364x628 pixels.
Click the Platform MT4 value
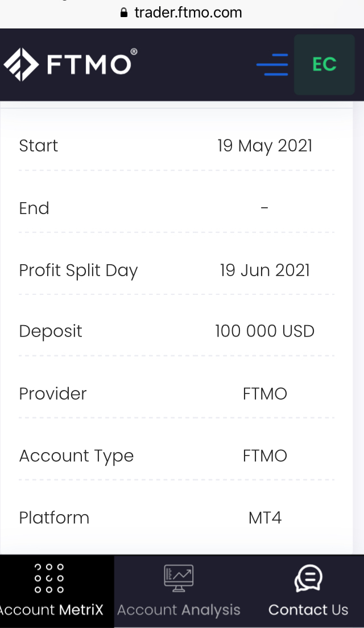point(264,518)
